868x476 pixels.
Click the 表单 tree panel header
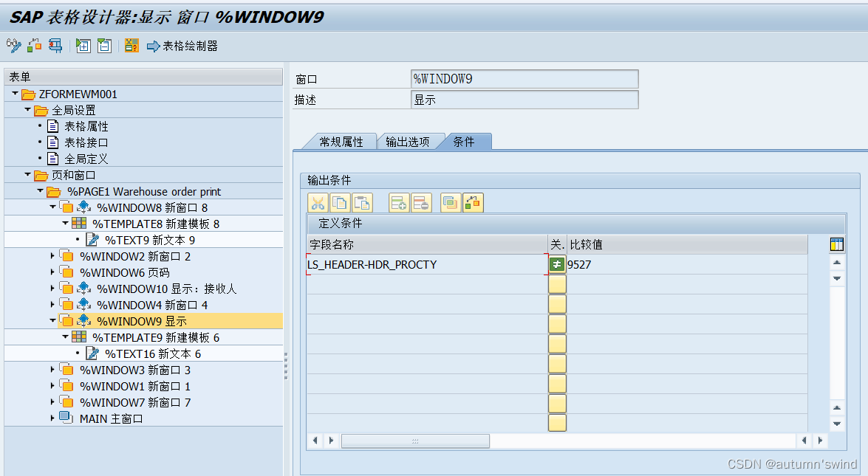point(143,77)
